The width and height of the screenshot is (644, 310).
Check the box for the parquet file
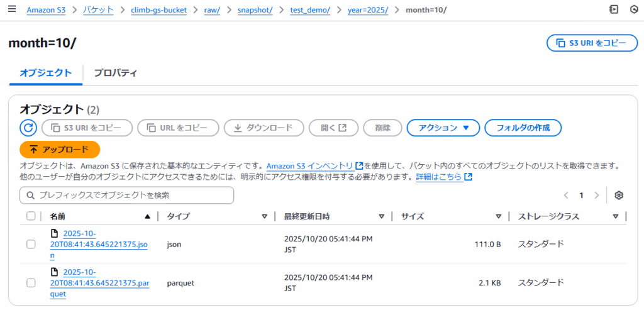pyautogui.click(x=31, y=283)
